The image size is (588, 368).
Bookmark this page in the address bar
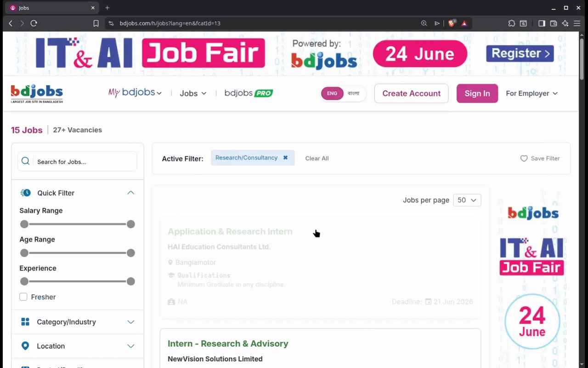click(x=96, y=23)
